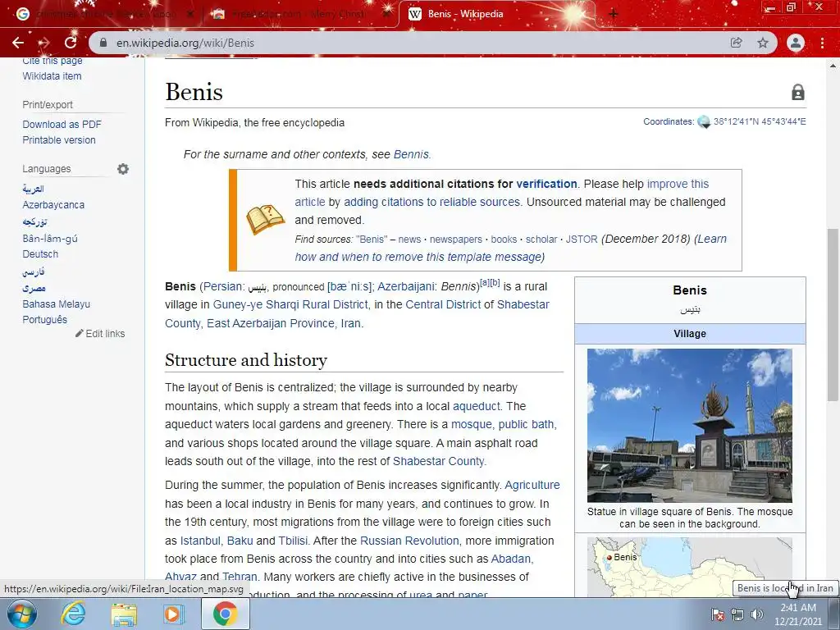Open the Tbilisi link
This screenshot has height=630, width=840.
293,541
